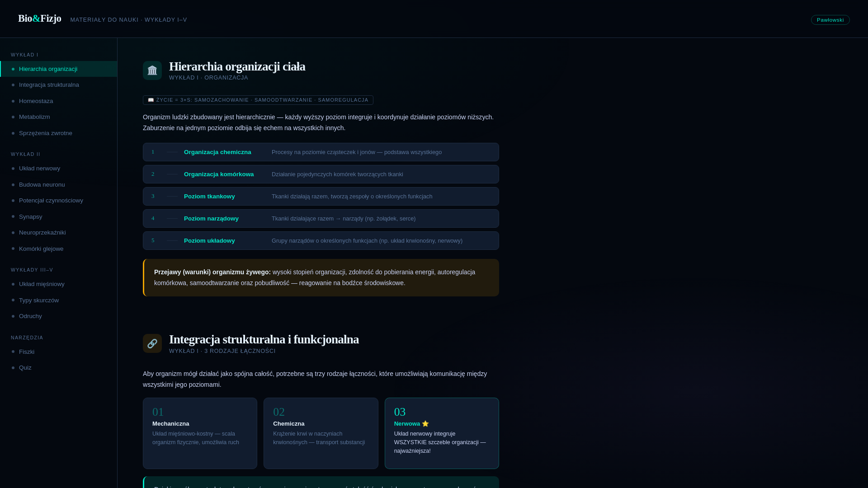
Task: Click the 01 Mechaniczna card
Action: (x=200, y=433)
